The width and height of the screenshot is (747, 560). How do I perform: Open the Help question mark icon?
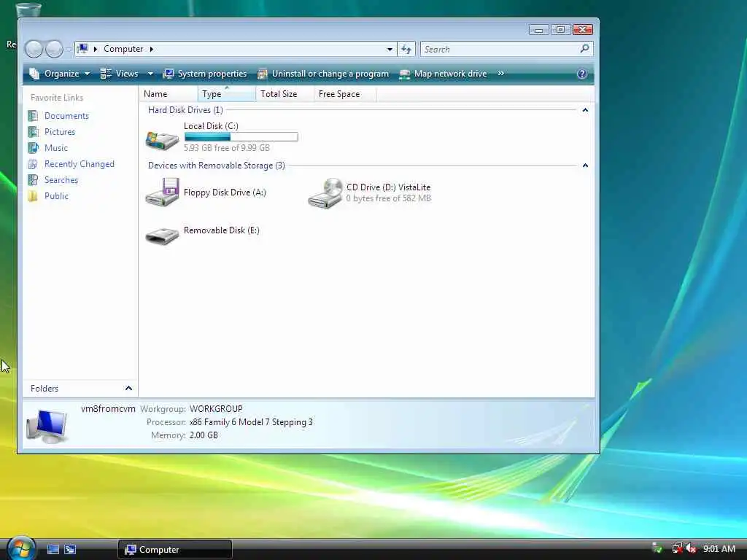[x=581, y=74]
